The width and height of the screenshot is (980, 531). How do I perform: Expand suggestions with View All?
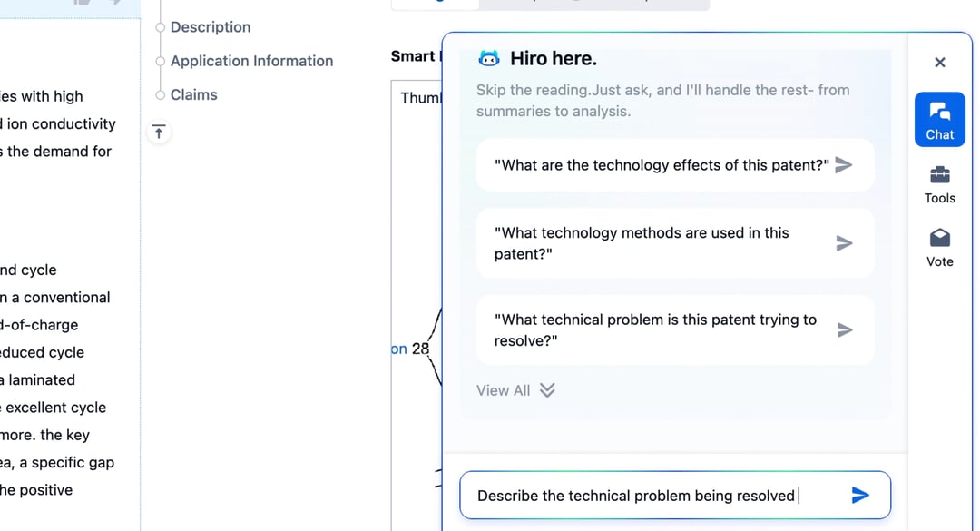point(515,390)
